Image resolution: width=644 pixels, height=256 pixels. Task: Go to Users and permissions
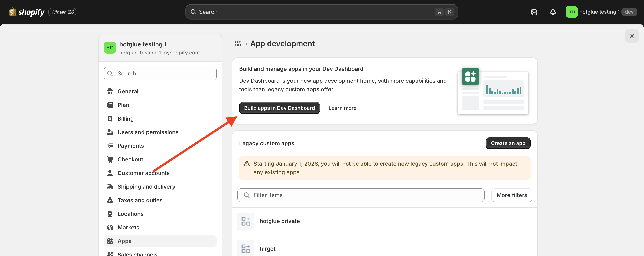coord(148,132)
